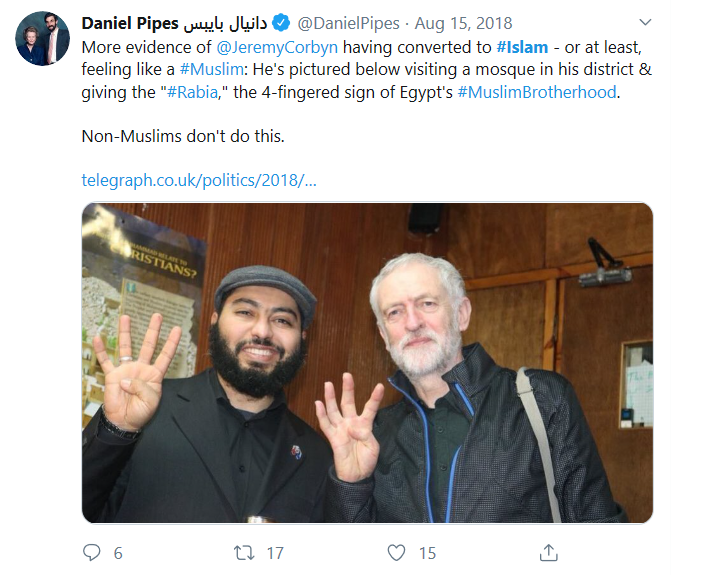Click the like count 15
Image resolution: width=713 pixels, height=575 pixels.
(x=427, y=553)
